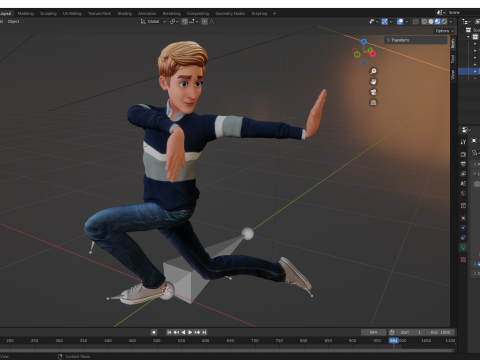
Task: Switch to the Sculpting workspace tab
Action: pos(48,13)
